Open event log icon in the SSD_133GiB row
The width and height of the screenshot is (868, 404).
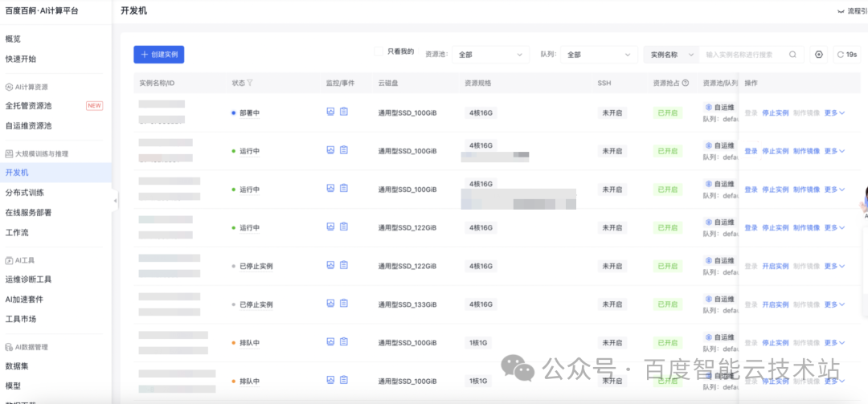(x=344, y=304)
